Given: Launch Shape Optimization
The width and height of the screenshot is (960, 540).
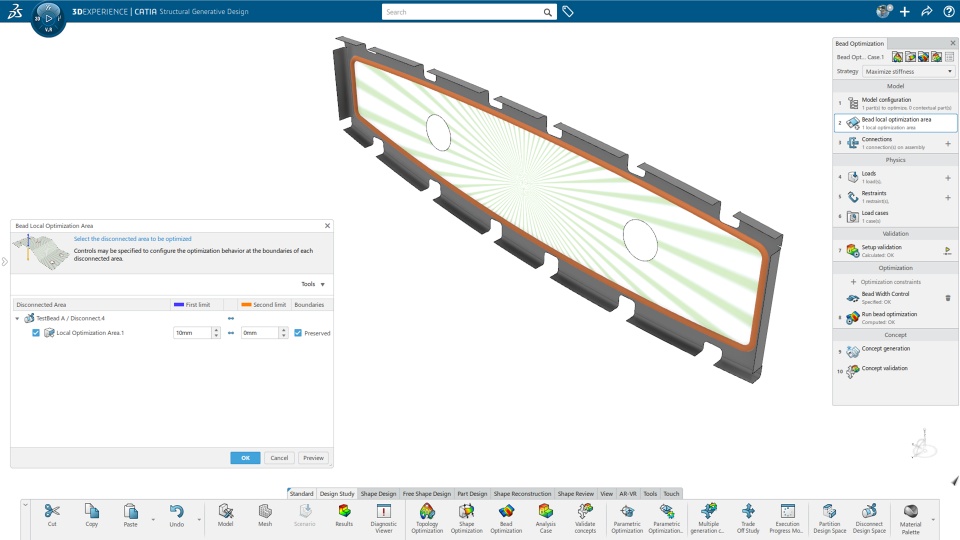Looking at the screenshot, I should click(x=467, y=518).
